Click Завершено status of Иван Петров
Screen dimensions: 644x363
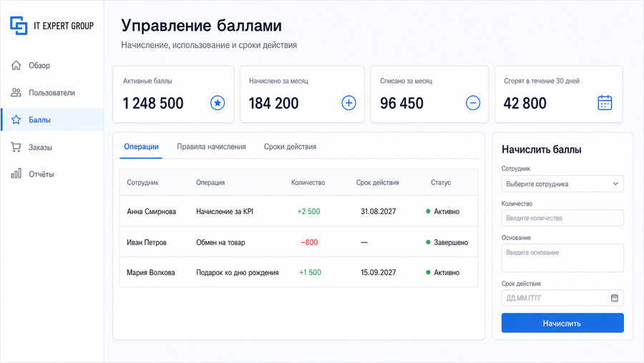[447, 242]
